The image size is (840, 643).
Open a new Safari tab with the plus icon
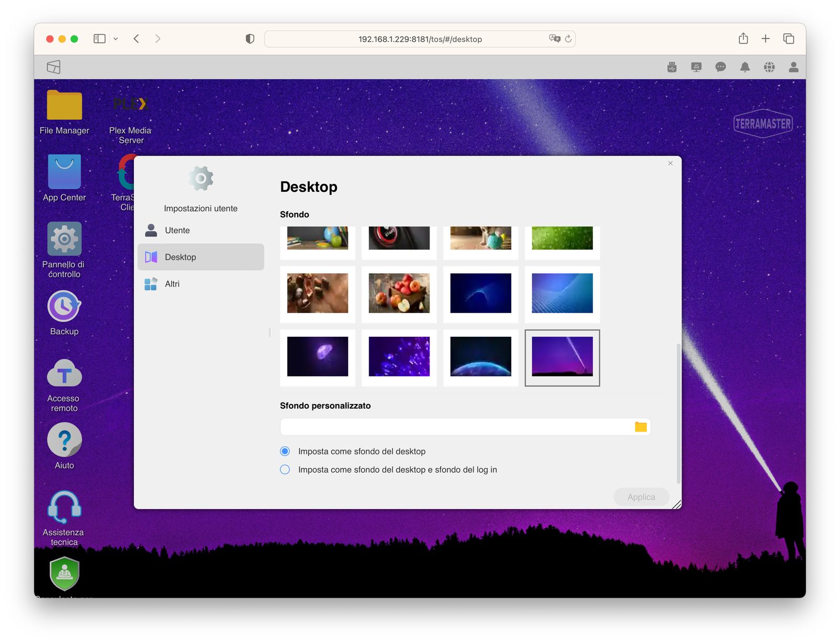click(765, 38)
